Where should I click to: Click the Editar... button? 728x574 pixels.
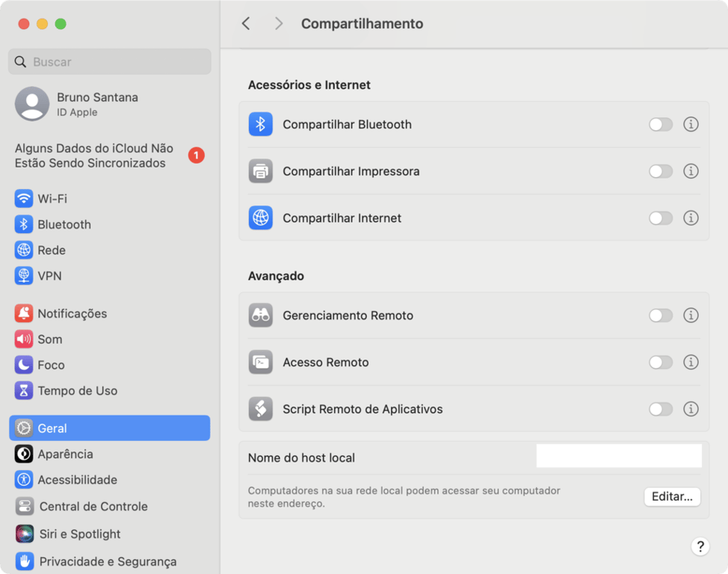(672, 496)
